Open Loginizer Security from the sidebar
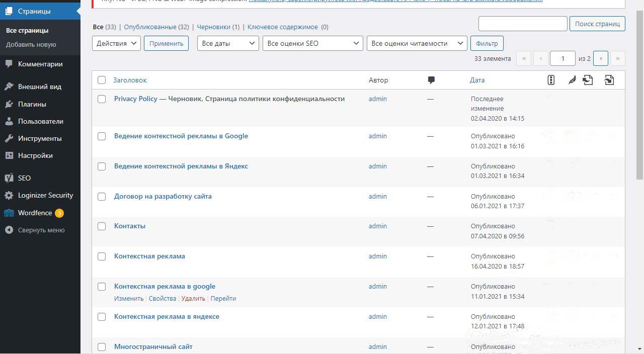The height and width of the screenshot is (354, 644). [x=45, y=195]
